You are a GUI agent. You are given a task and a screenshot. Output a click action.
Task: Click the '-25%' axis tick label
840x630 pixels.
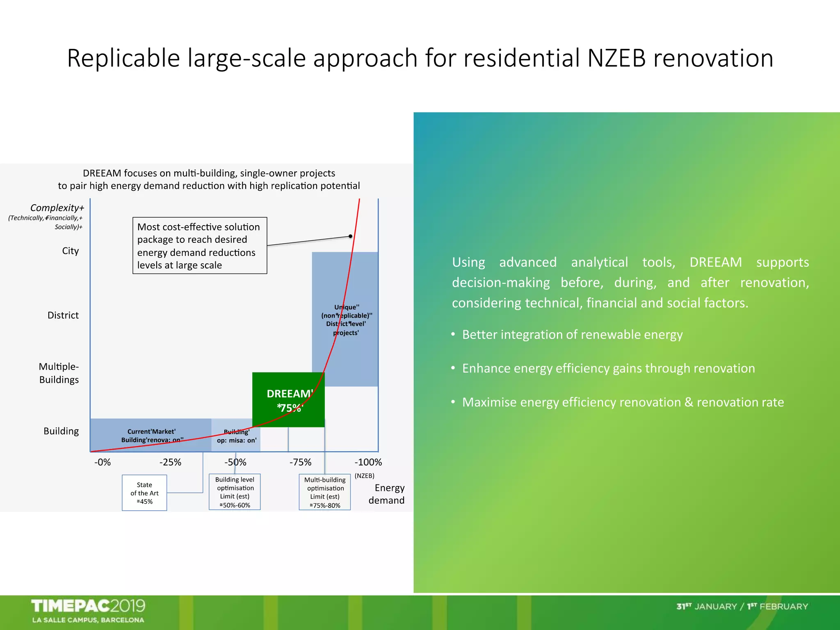[x=170, y=462]
